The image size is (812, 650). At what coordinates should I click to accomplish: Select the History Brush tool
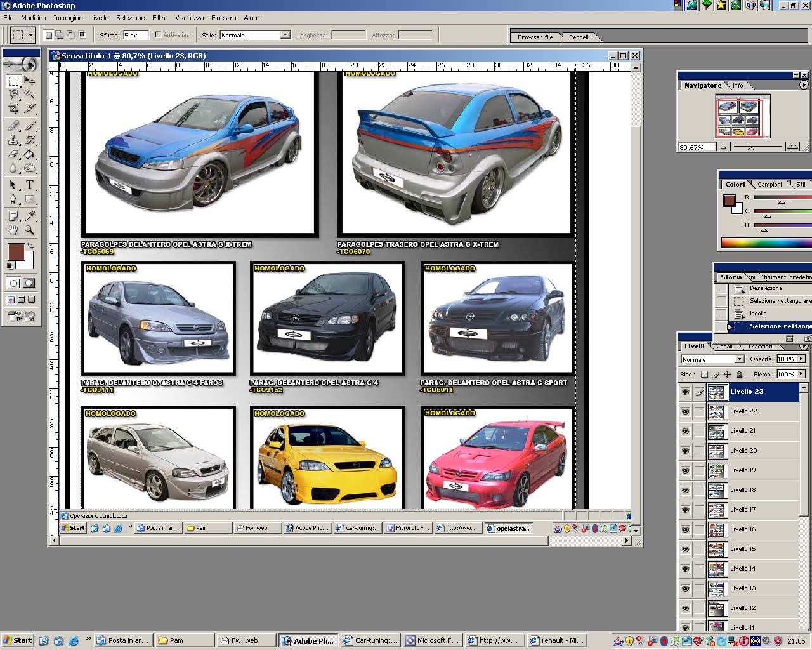29,140
